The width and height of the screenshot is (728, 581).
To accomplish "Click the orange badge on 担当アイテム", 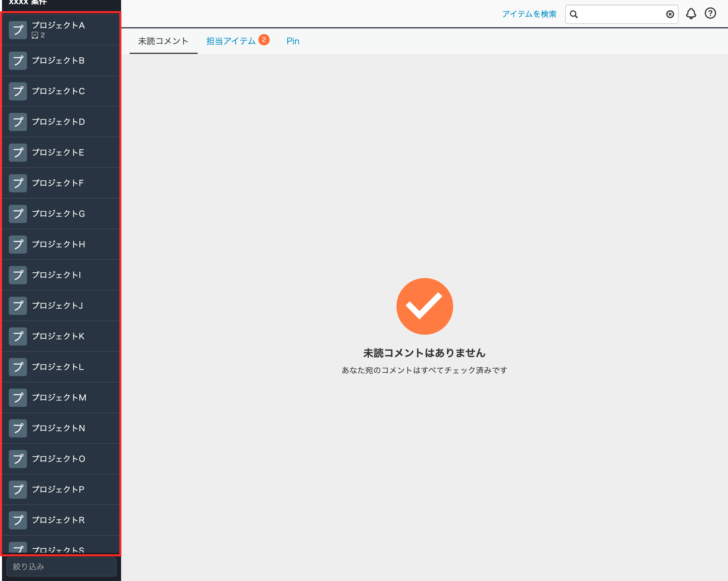I will 264,39.
